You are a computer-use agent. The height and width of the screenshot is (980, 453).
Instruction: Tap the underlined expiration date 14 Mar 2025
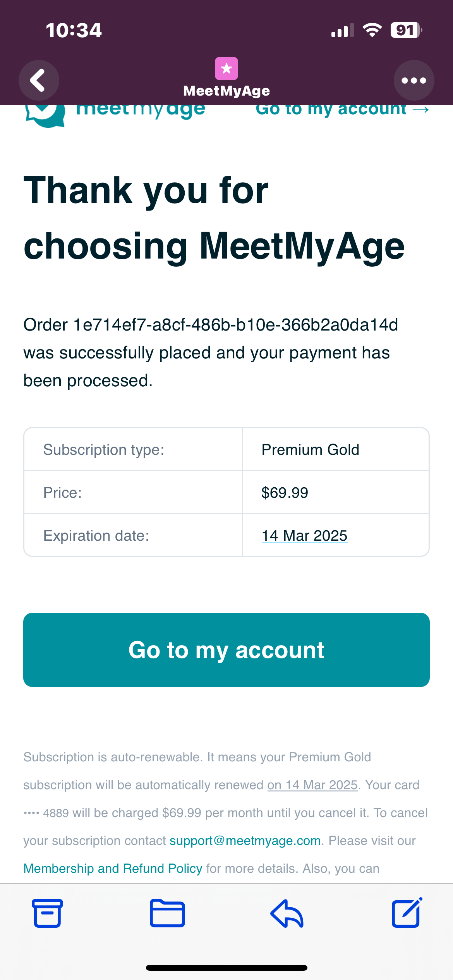[x=305, y=536]
